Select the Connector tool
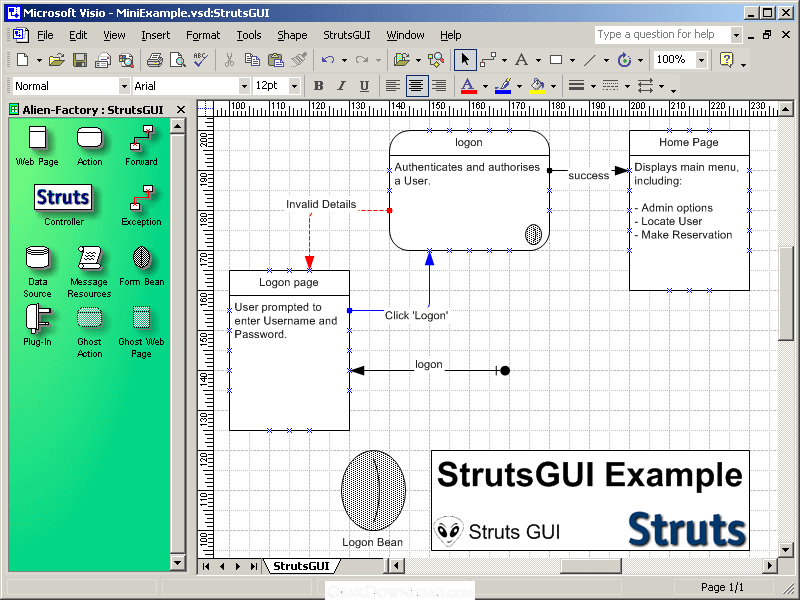This screenshot has height=600, width=800. coord(488,60)
